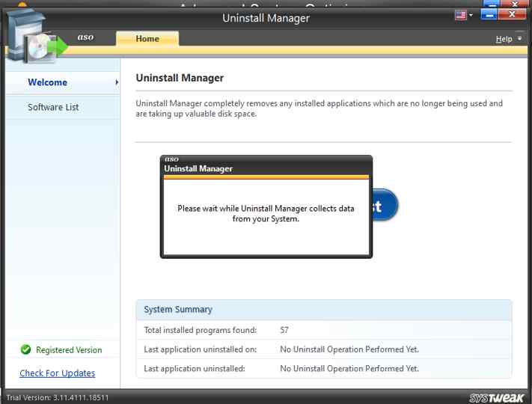Screen dimensions: 532x404
Task: Click the Uninstall Manager popup title bar
Action: pyautogui.click(x=266, y=166)
